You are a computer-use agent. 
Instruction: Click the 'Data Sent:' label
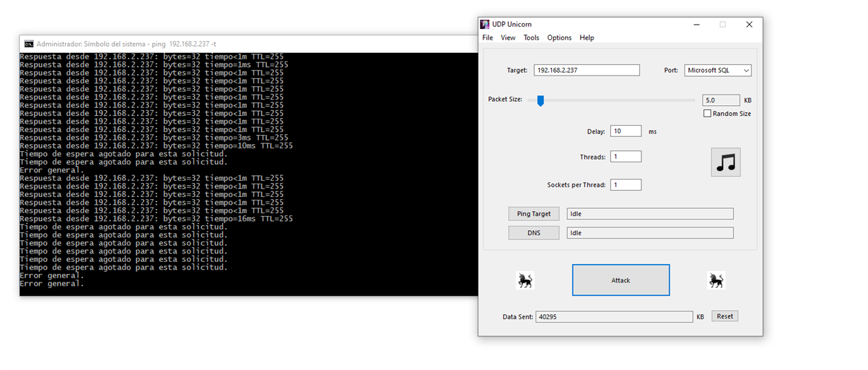(x=518, y=317)
